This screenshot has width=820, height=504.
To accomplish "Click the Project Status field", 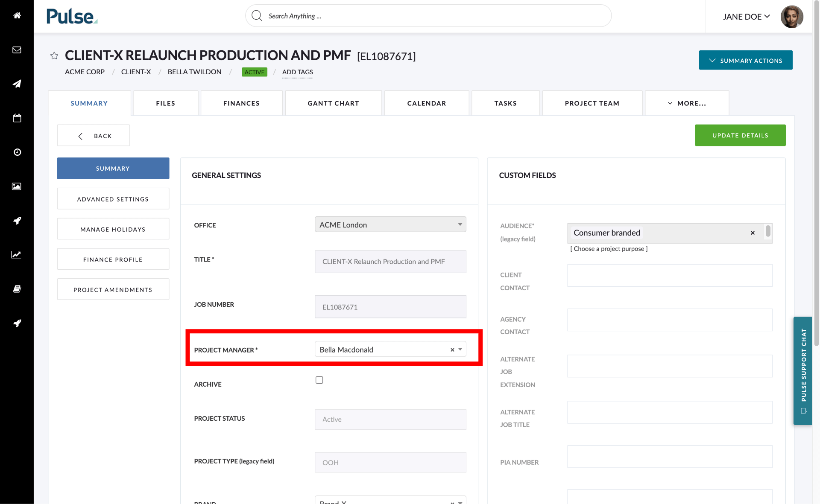I will [390, 420].
